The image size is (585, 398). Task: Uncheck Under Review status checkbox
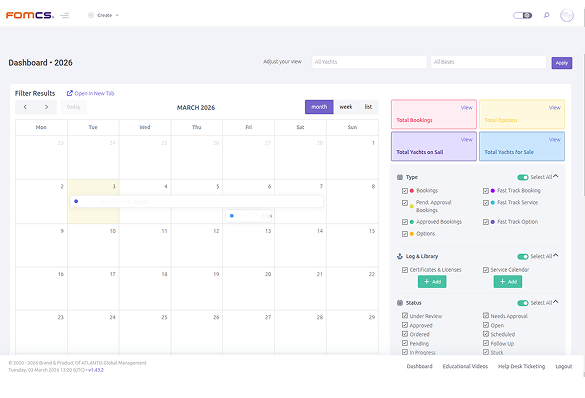click(405, 316)
